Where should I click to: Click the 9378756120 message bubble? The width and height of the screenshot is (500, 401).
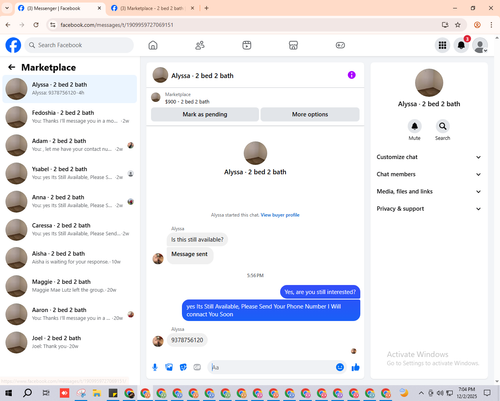point(187,340)
